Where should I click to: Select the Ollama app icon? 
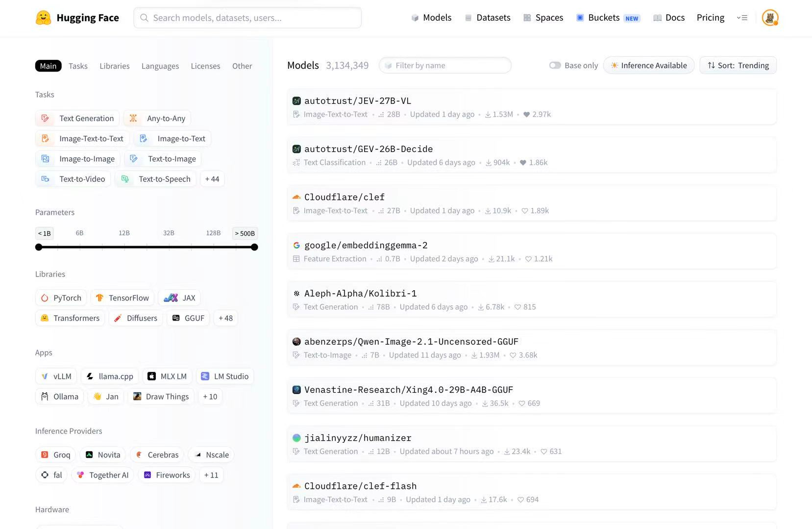coord(45,397)
